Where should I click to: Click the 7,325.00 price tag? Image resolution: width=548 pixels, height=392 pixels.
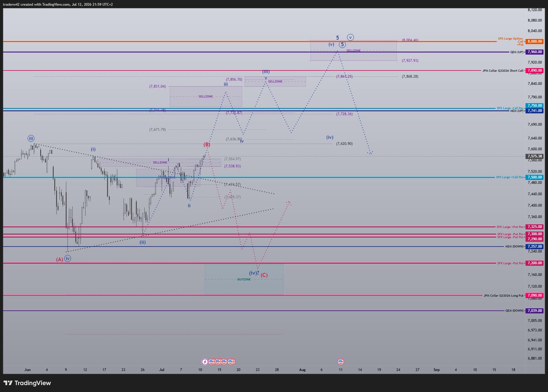click(x=535, y=227)
